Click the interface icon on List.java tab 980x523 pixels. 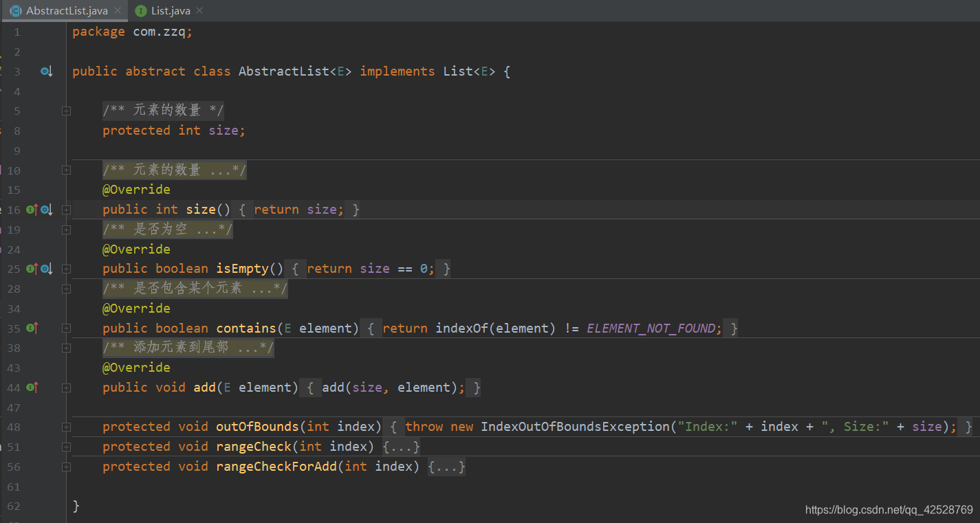141,11
